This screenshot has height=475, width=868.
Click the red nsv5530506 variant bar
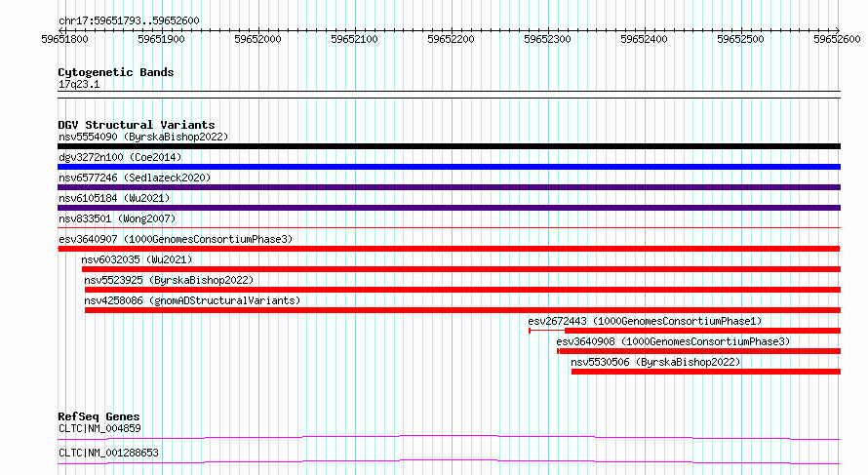[706, 372]
